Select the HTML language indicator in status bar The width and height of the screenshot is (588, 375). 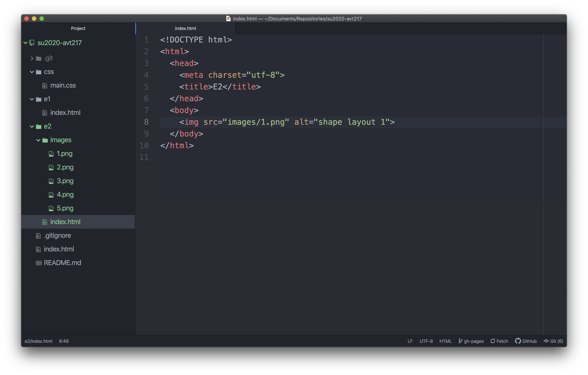(x=446, y=341)
